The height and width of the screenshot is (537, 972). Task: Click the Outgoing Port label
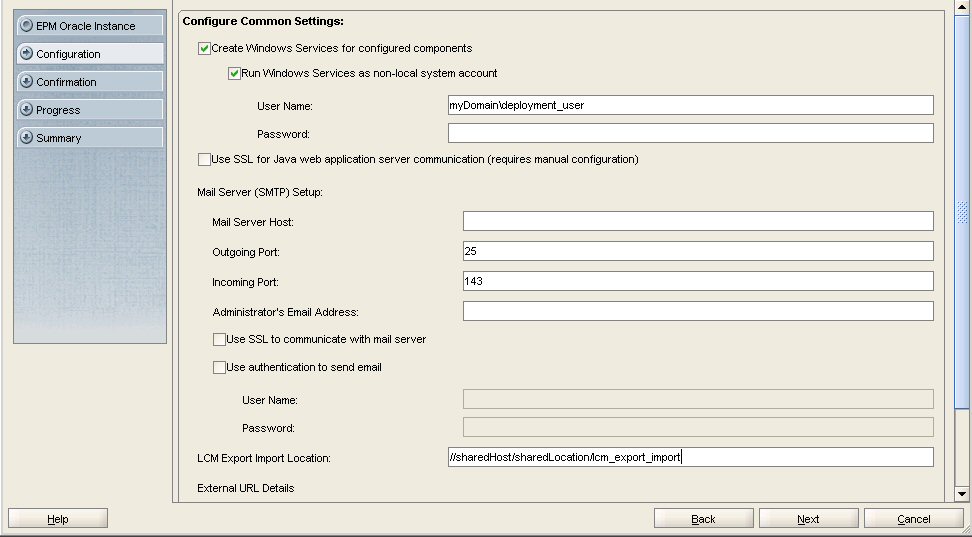pos(245,252)
